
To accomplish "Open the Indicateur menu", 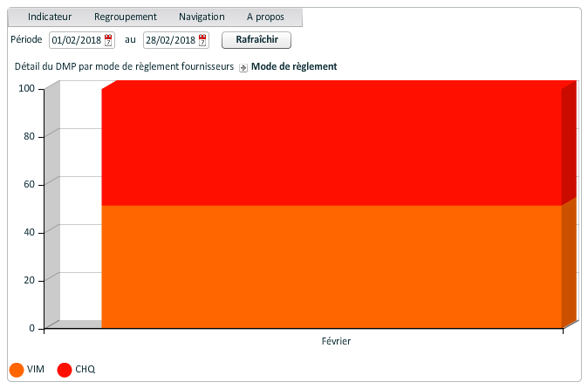I will point(50,17).
